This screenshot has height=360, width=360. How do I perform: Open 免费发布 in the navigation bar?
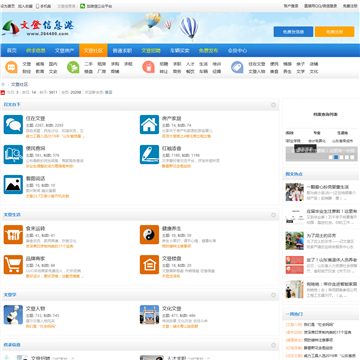[x=208, y=51]
